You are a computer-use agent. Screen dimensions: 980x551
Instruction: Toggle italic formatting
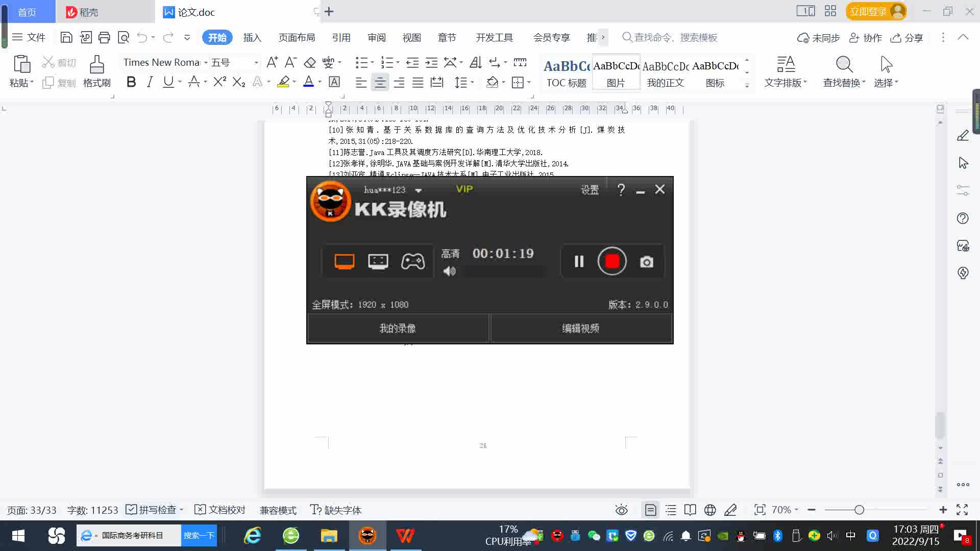tap(150, 82)
